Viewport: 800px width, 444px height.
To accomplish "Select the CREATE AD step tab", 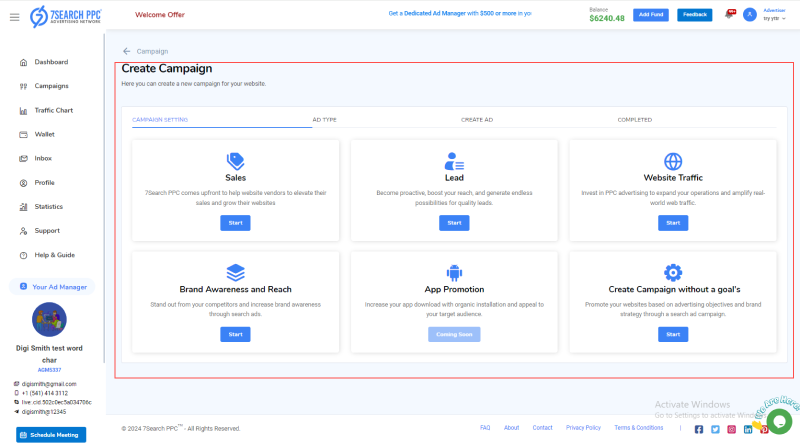I will [x=476, y=120].
